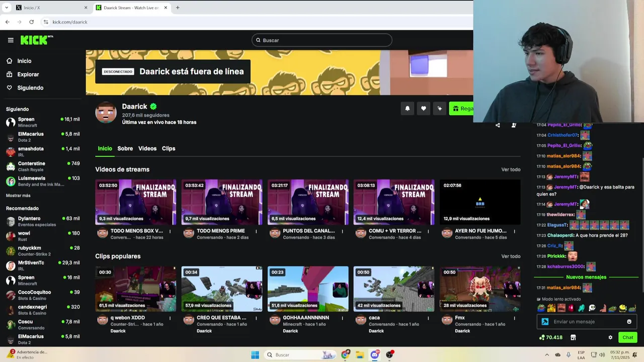Open Chrome from the taskbar

tap(345, 355)
